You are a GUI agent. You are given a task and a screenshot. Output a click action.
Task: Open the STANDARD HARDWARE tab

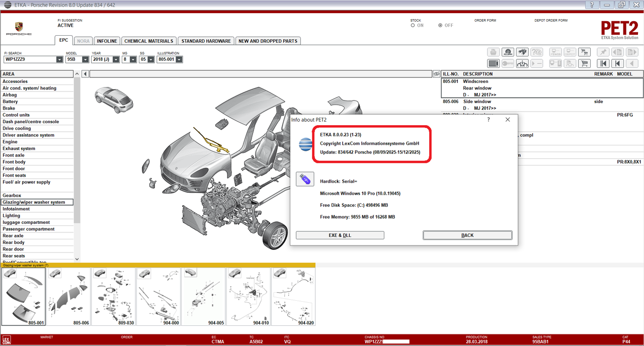pos(206,41)
